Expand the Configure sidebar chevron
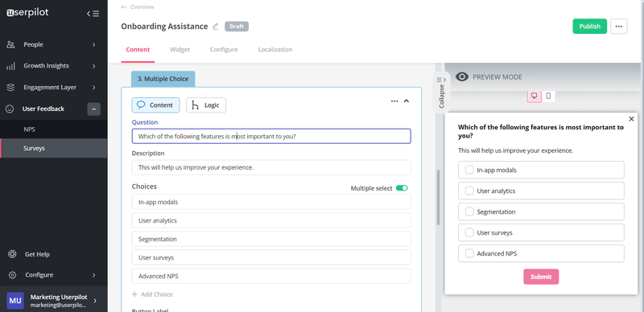The height and width of the screenshot is (312, 644). click(x=93, y=275)
